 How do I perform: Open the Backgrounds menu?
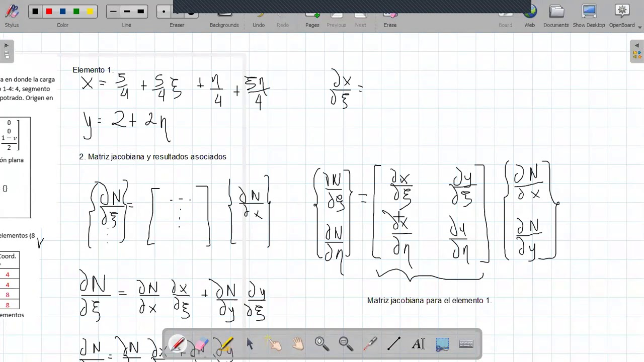(224, 14)
